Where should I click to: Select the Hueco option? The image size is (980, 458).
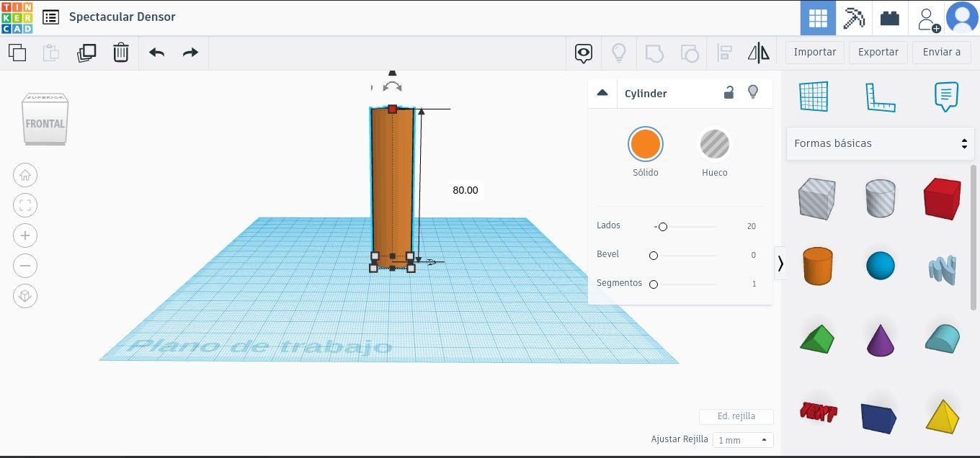[715, 144]
